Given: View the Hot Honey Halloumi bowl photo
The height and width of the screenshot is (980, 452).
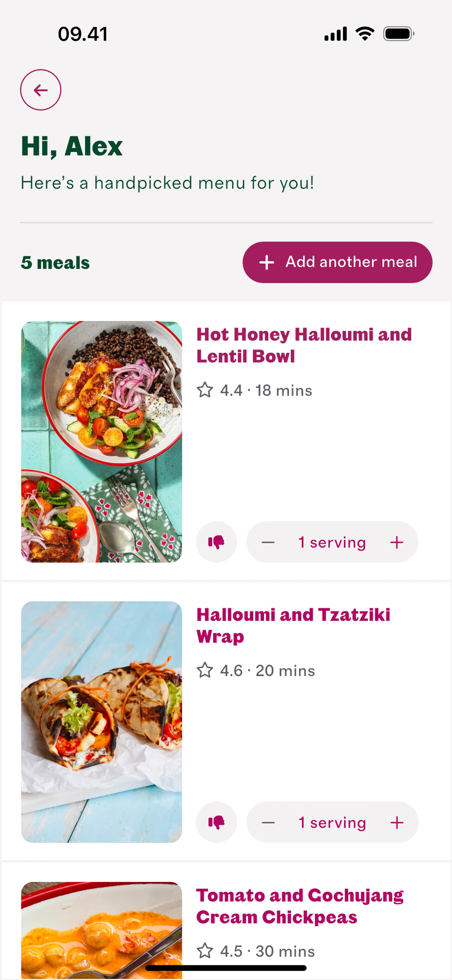Looking at the screenshot, I should [x=101, y=442].
